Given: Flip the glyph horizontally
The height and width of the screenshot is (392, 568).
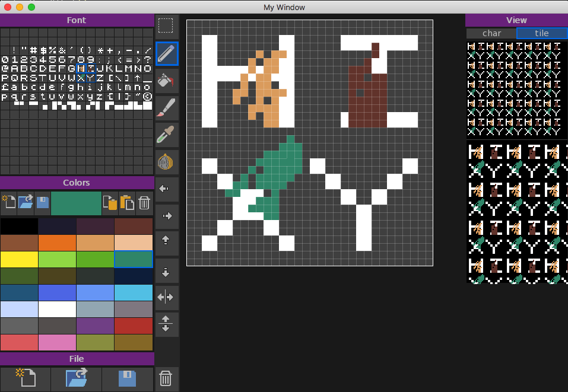Looking at the screenshot, I should (x=166, y=298).
